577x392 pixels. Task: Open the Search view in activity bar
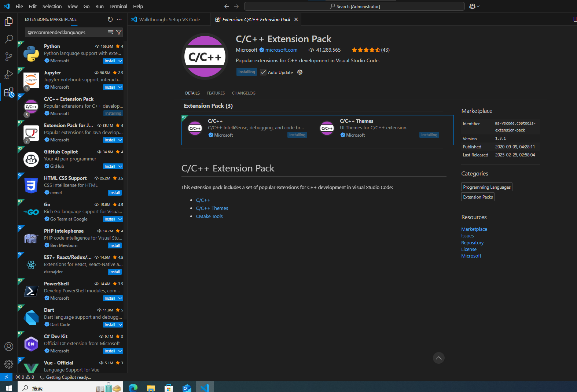[9, 39]
